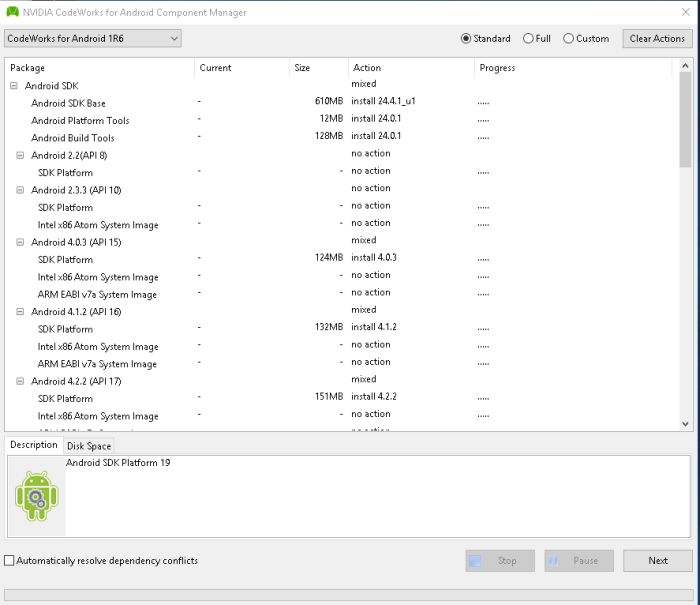Viewport: 700px width, 605px height.
Task: Select the Custom installation radio button
Action: [568, 38]
